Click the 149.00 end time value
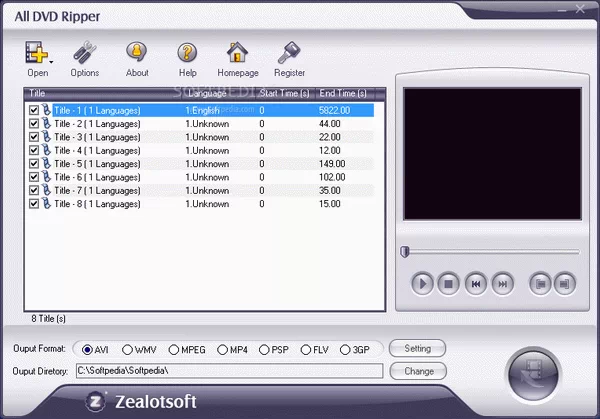 [x=332, y=164]
